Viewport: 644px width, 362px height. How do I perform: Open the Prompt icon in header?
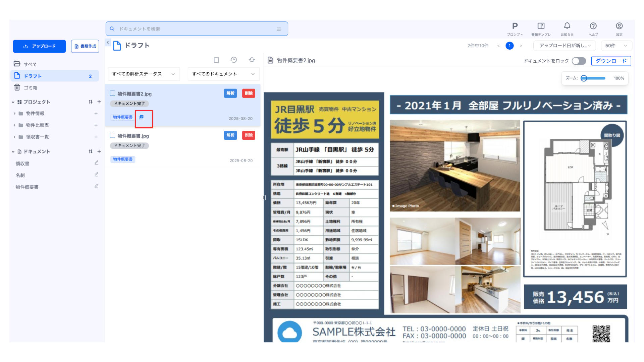[515, 26]
